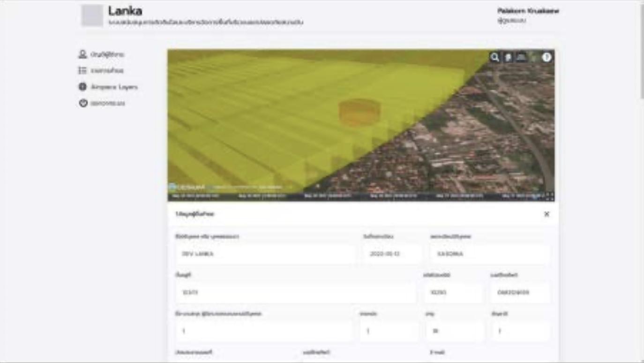Open the base layer imagery picker
This screenshot has width=644, height=363.
(x=534, y=57)
